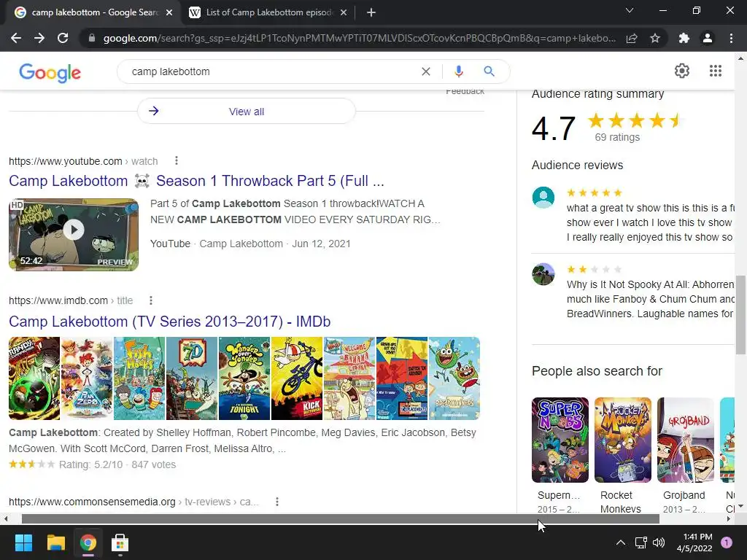Open the tab search dropdown arrow
The height and width of the screenshot is (560, 747).
(x=630, y=10)
